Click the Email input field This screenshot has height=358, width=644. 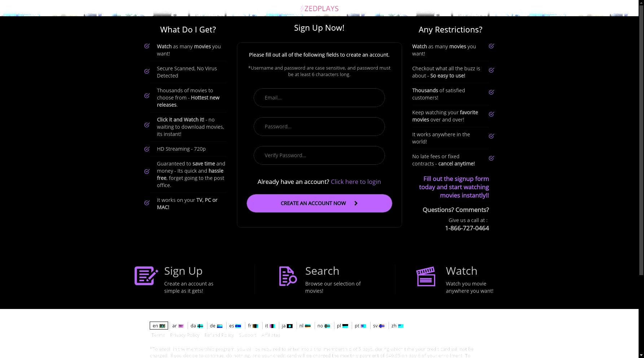pos(319,98)
